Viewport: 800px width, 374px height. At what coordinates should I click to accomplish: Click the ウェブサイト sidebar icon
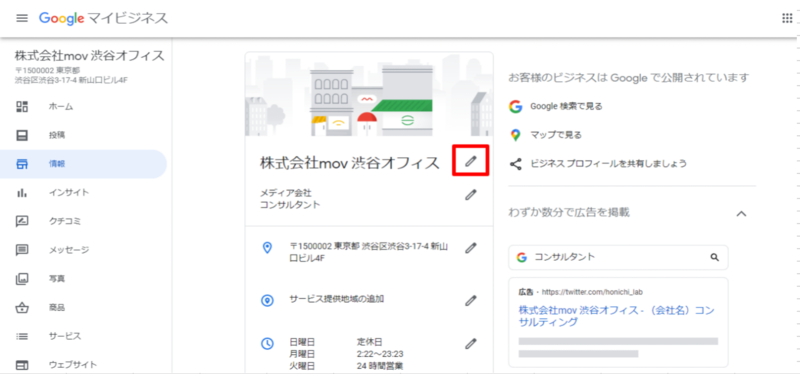22,365
